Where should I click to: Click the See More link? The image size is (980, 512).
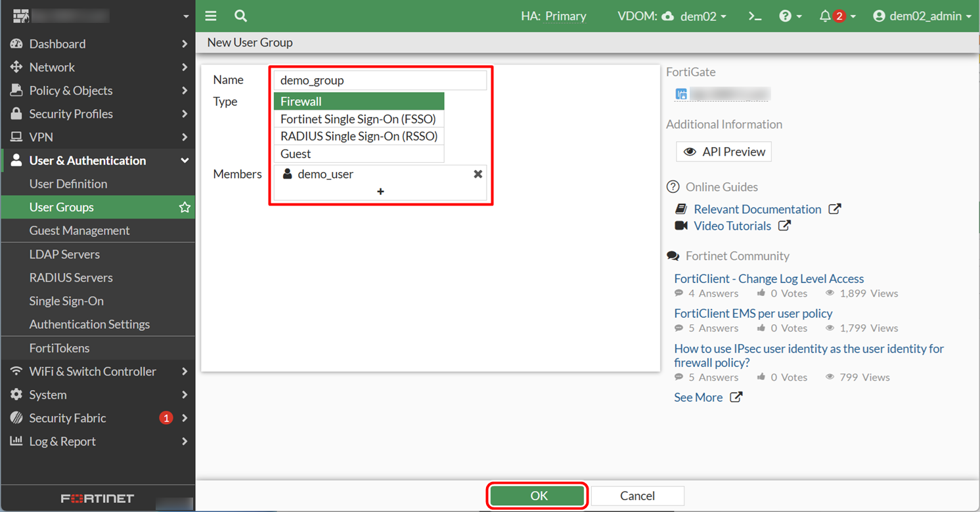tap(698, 397)
